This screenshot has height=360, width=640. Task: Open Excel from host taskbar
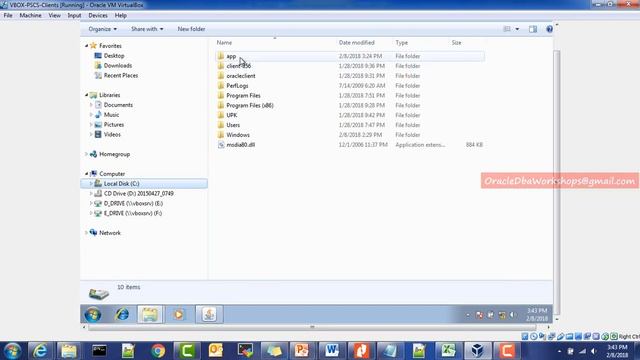448,351
